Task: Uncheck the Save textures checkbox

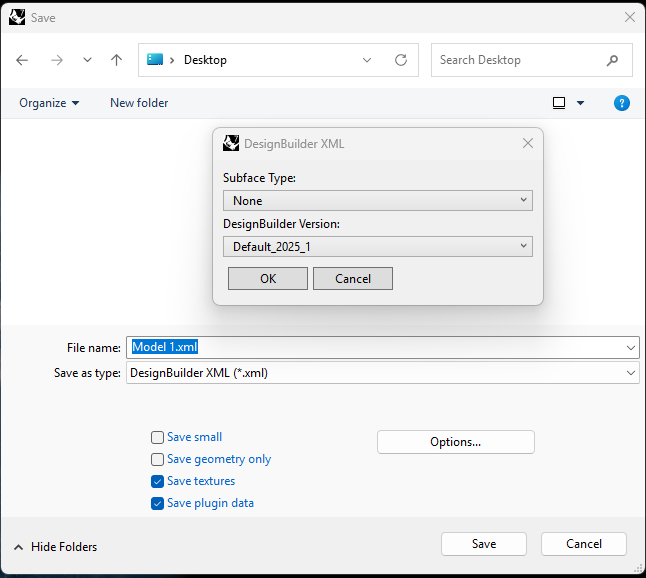Action: pos(157,481)
